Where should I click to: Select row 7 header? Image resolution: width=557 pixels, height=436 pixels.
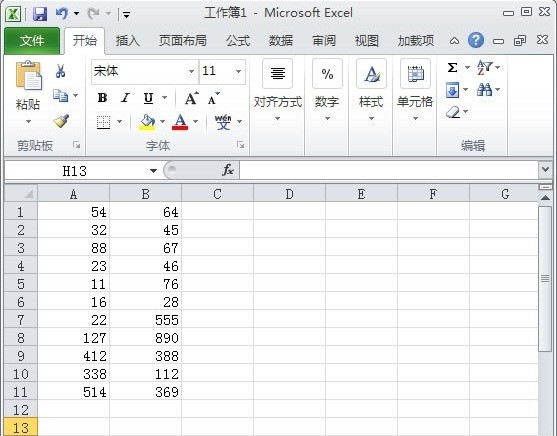click(x=21, y=319)
